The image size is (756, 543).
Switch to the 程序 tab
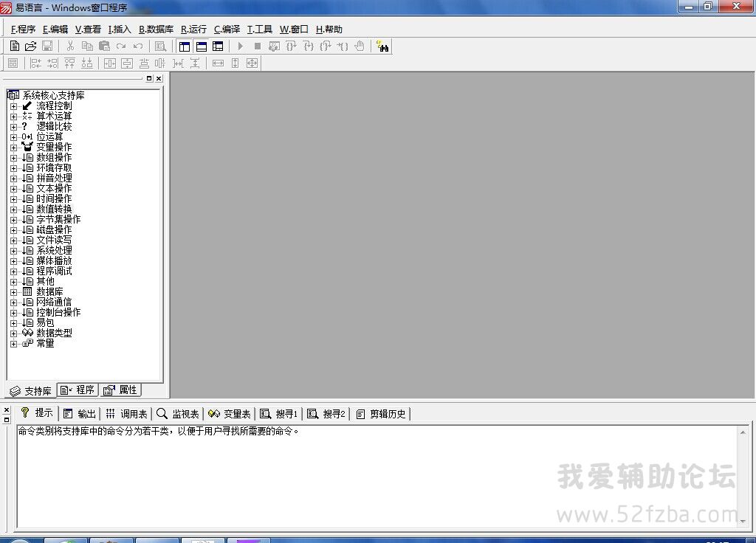tap(78, 390)
